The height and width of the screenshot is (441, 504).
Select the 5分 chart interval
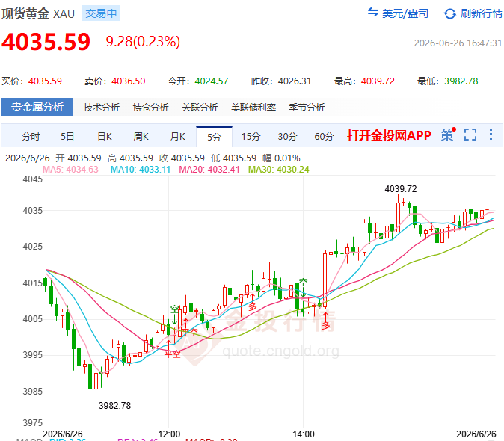coord(214,137)
